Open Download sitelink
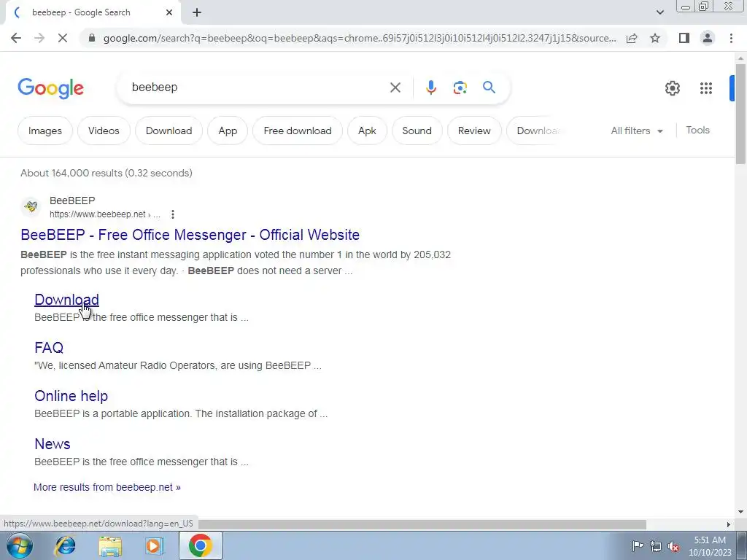This screenshot has width=747, height=560. [66, 300]
